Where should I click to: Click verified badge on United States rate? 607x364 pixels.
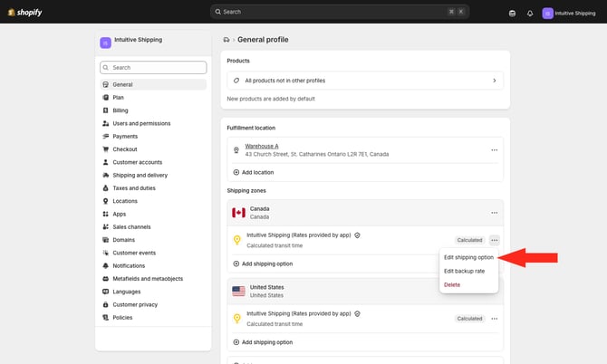357,313
